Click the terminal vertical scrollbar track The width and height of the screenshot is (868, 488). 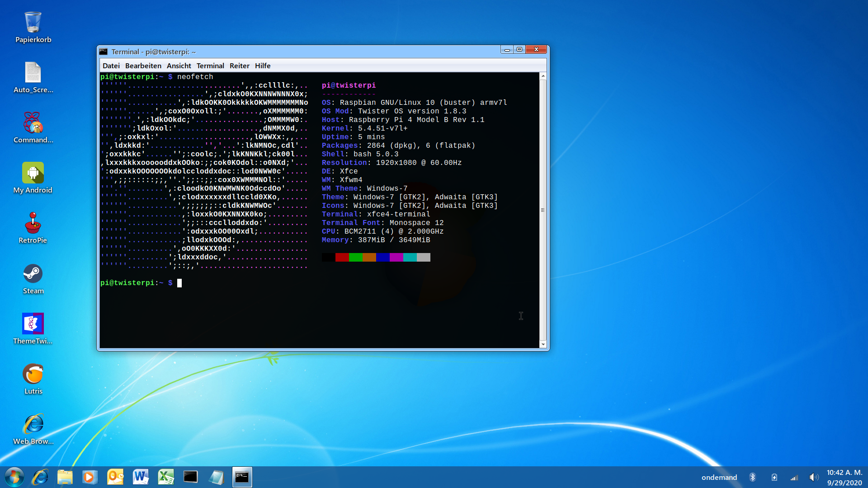click(543, 210)
